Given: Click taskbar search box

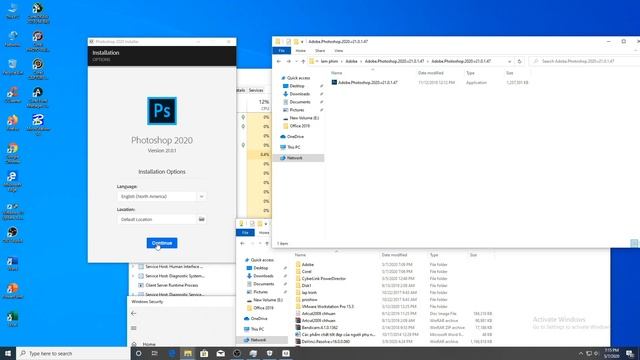Looking at the screenshot, I should point(73,353).
